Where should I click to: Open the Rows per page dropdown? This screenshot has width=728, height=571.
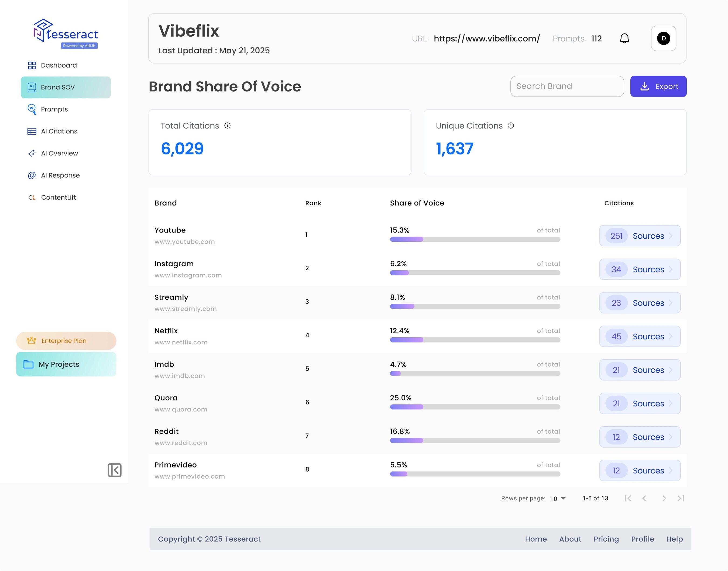coord(558,499)
